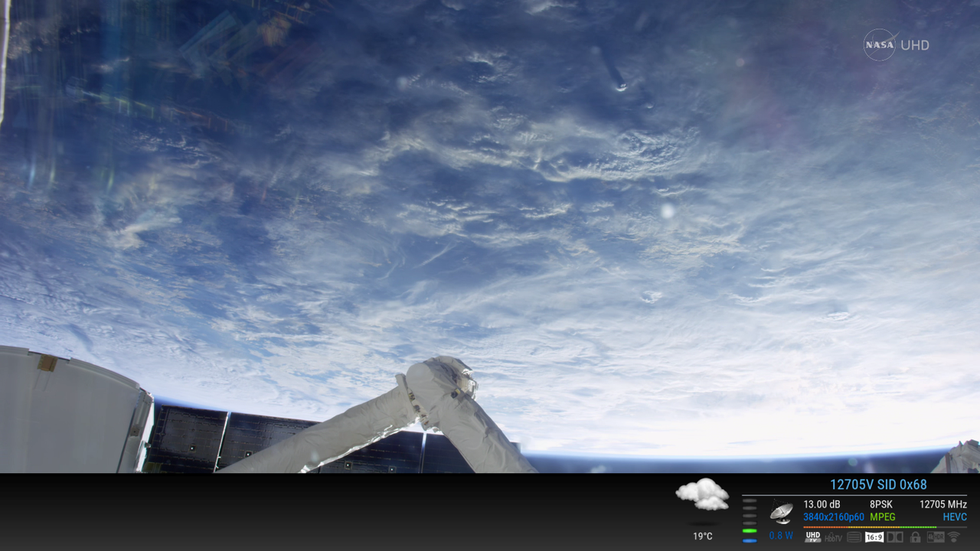Click the '0.8 W' power reading
The image size is (980, 551).
[781, 536]
